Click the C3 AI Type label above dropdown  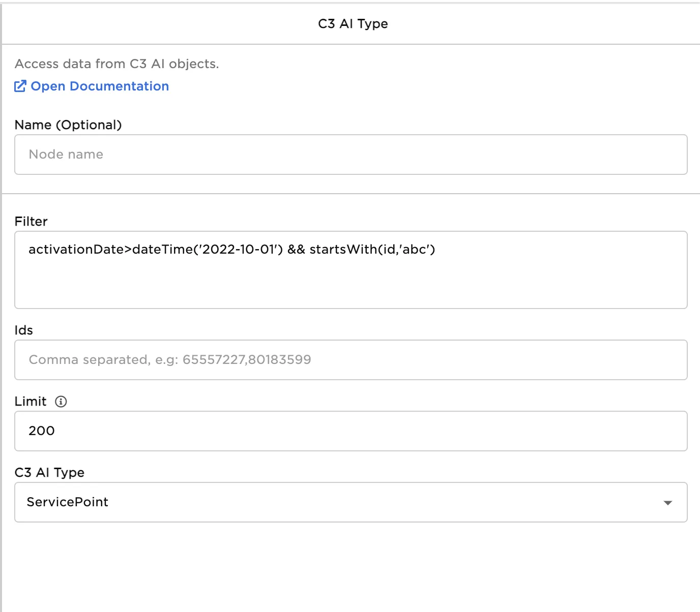(49, 473)
